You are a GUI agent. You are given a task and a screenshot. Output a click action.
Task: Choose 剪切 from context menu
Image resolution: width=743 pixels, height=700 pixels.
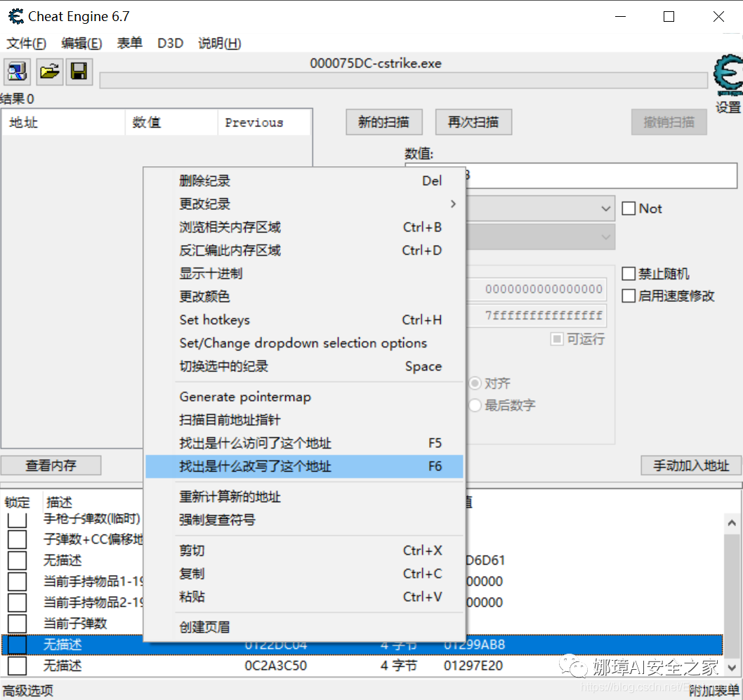[304, 550]
